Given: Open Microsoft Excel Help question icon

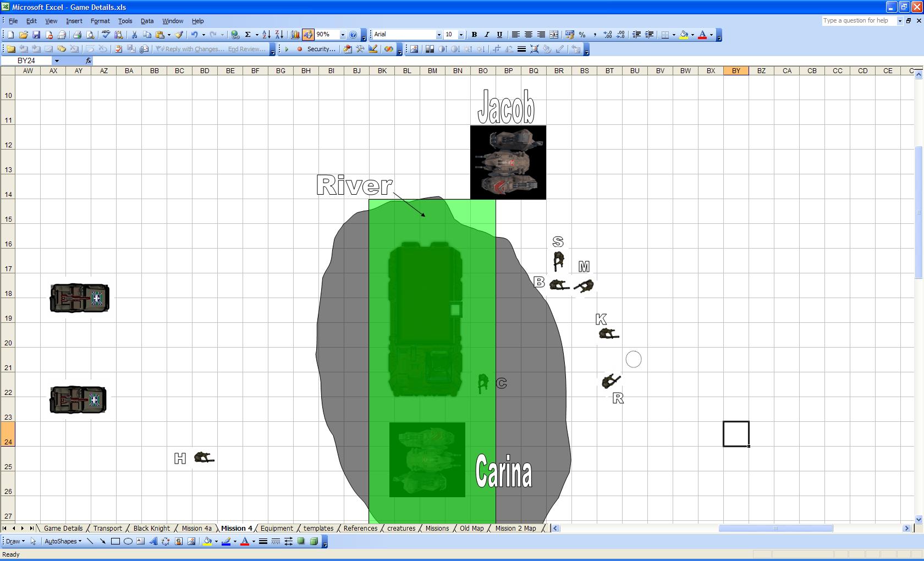Looking at the screenshot, I should pyautogui.click(x=353, y=35).
